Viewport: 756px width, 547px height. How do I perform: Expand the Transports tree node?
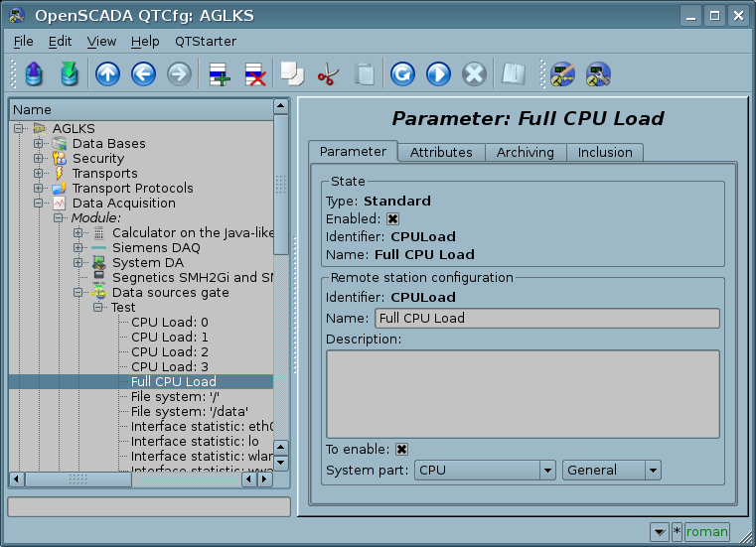pos(38,174)
